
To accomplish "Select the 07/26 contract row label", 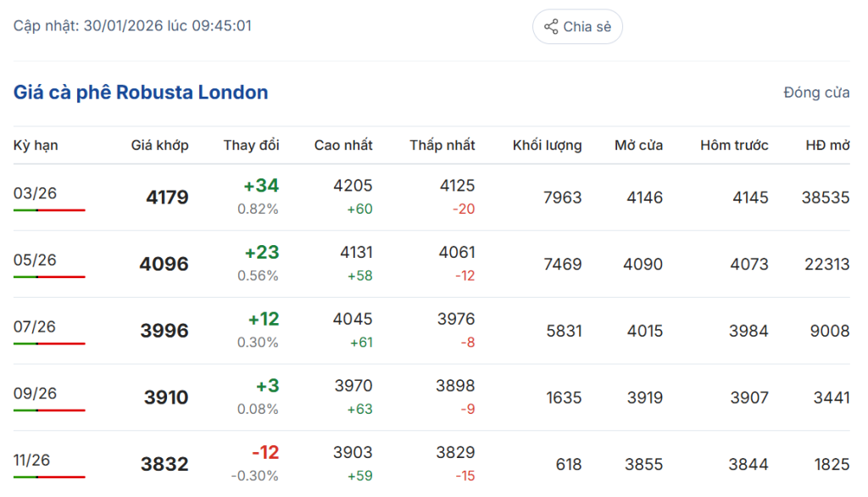I will pyautogui.click(x=35, y=327).
